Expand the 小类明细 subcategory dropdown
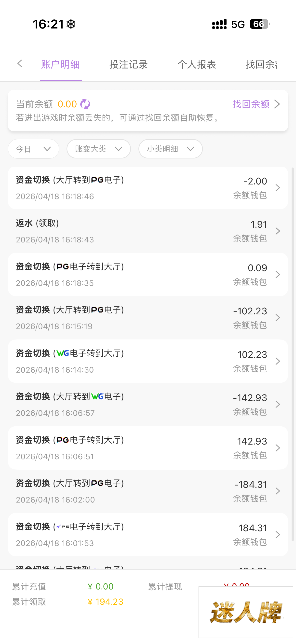This screenshot has height=644, width=296. tap(170, 149)
